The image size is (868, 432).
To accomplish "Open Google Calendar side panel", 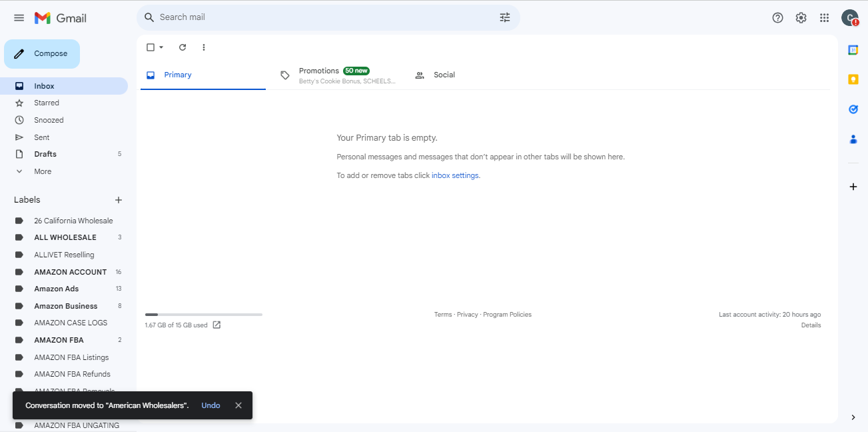I will tap(853, 50).
